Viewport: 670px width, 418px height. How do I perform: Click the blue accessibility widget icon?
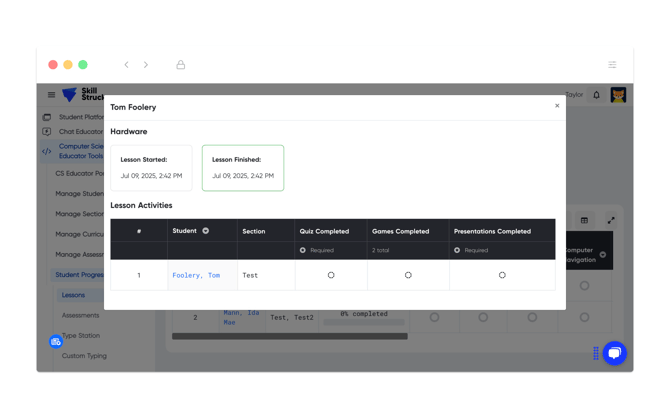point(56,342)
